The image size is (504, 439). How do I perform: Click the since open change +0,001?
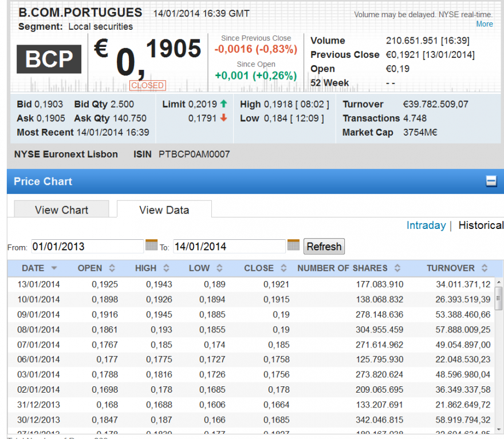point(232,76)
